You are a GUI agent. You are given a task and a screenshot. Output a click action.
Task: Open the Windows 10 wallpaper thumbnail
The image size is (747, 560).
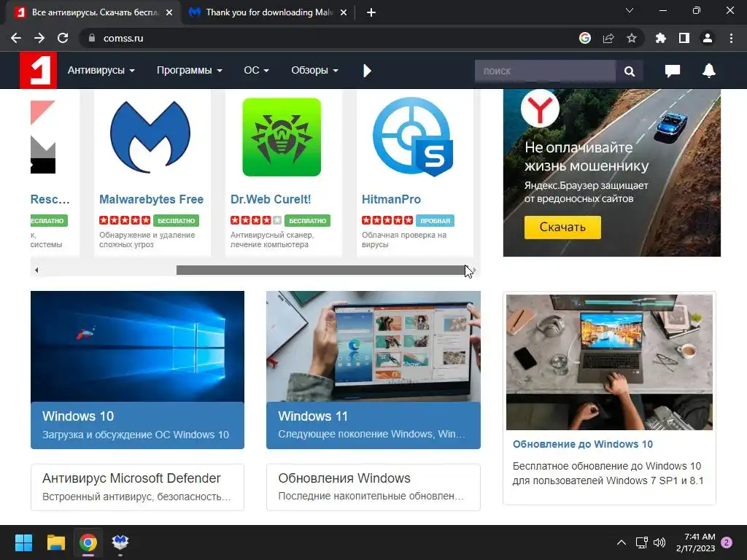point(137,346)
